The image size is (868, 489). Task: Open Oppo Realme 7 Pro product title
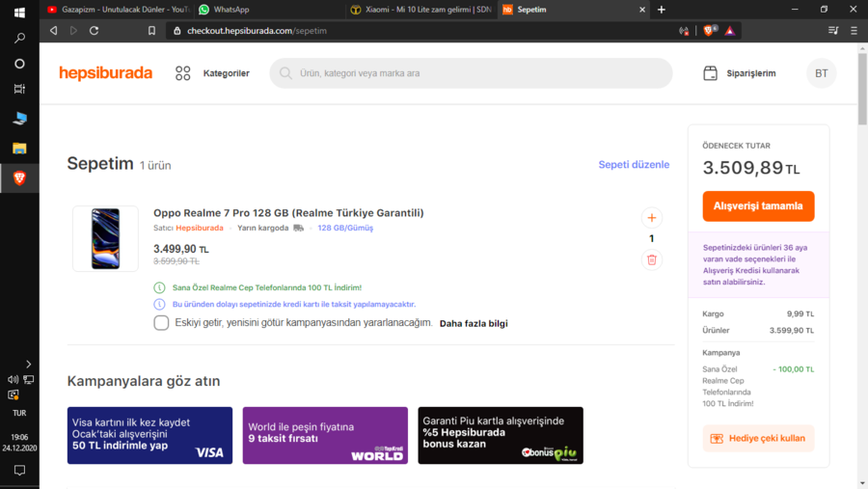(288, 212)
